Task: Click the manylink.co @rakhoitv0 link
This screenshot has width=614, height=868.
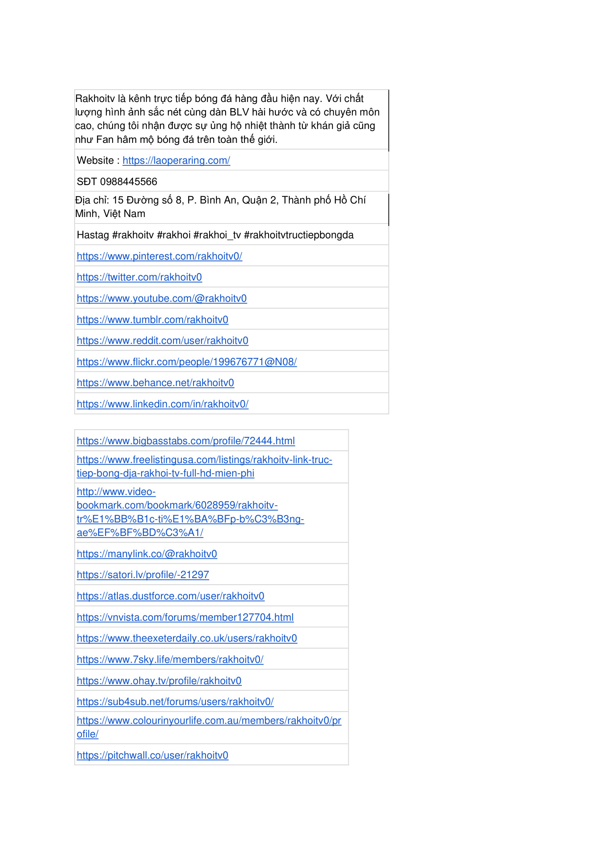Action: coord(147,554)
